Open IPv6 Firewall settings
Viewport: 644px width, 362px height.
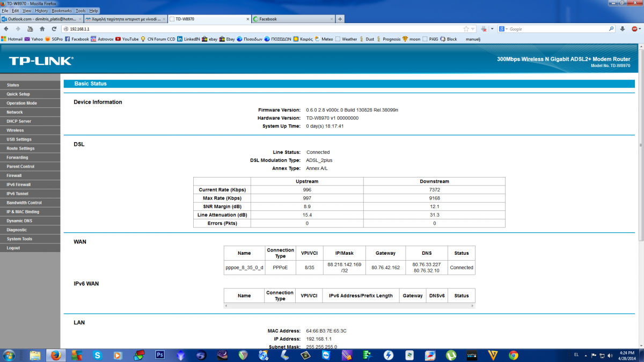(30, 184)
